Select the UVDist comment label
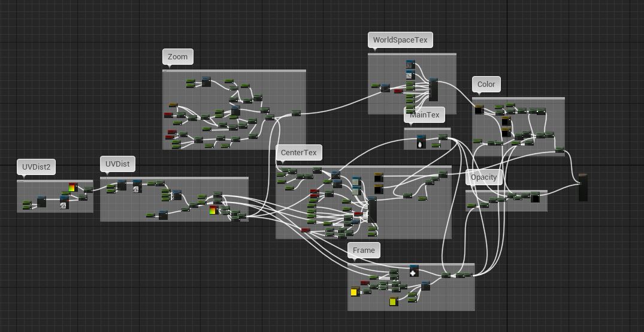 pyautogui.click(x=117, y=164)
